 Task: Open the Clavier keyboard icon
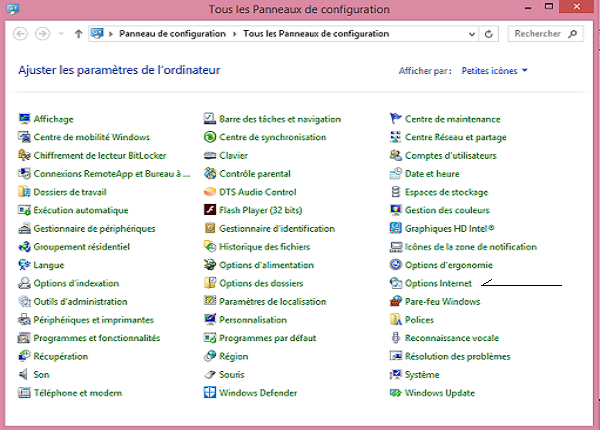click(210, 155)
